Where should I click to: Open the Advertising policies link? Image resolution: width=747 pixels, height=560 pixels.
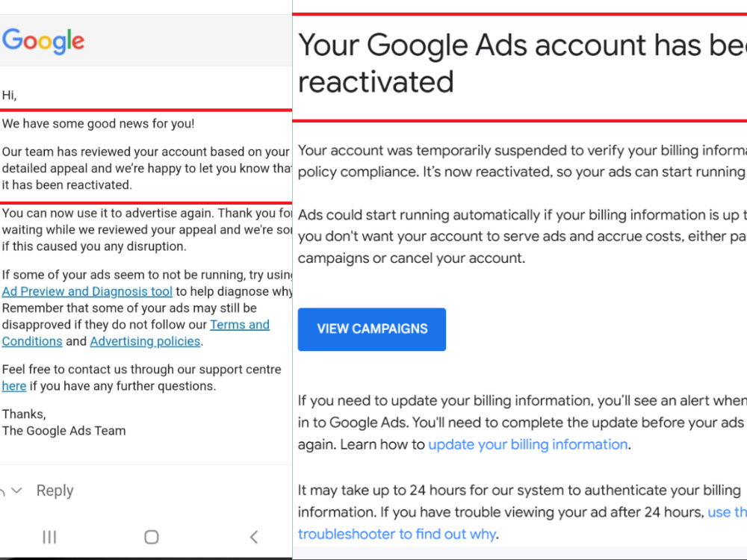pyautogui.click(x=145, y=341)
